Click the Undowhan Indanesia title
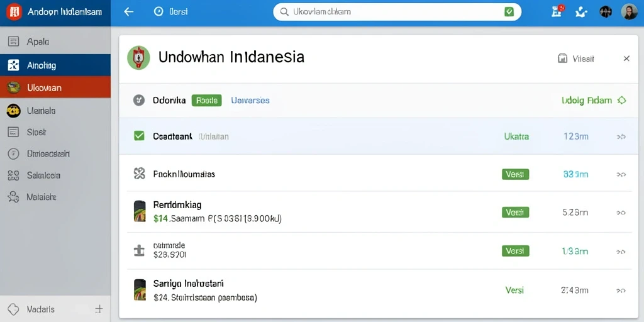This screenshot has width=644, height=322. point(231,57)
